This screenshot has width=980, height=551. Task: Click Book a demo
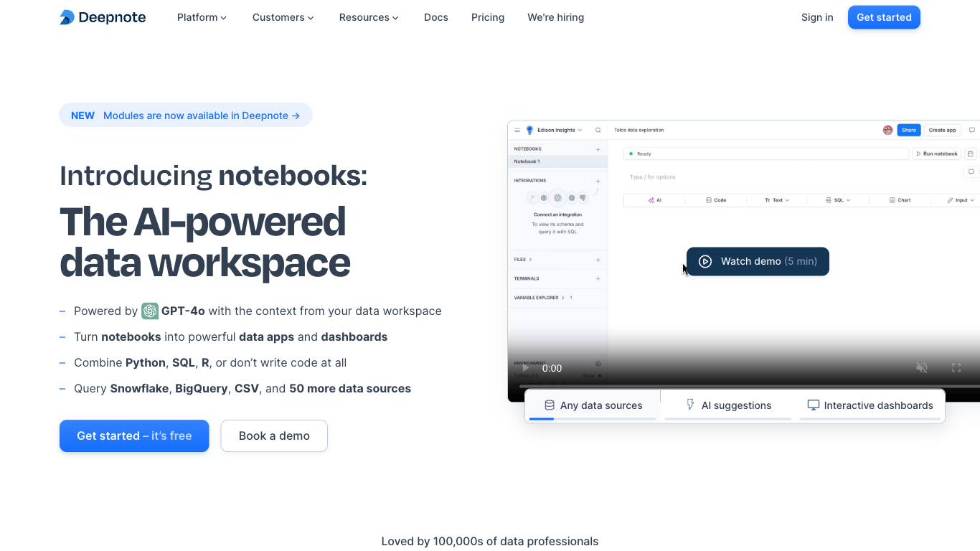[x=274, y=435]
